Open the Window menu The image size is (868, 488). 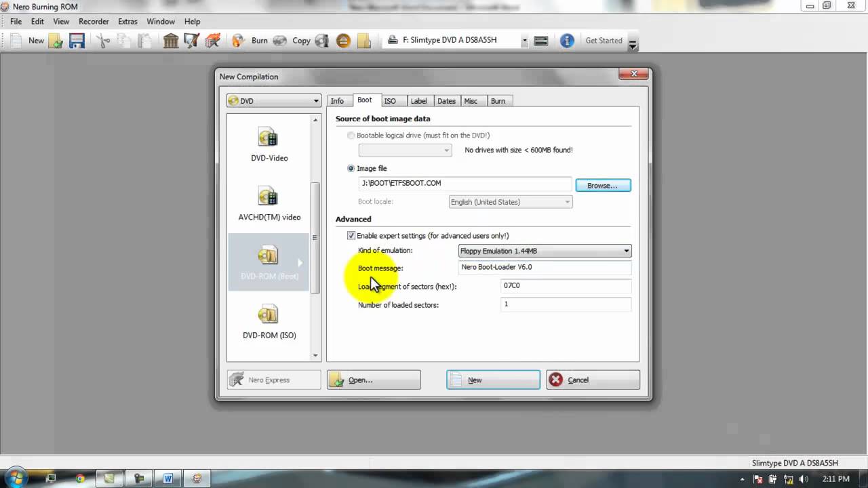point(161,22)
